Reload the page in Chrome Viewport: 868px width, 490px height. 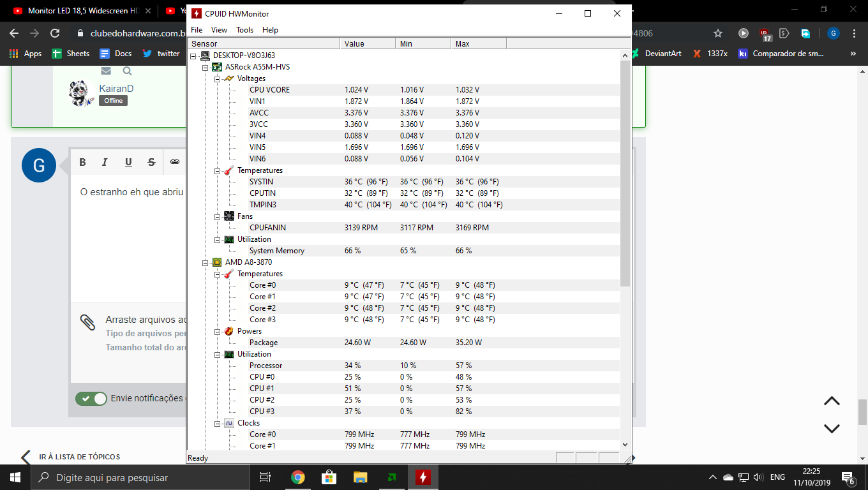55,33
